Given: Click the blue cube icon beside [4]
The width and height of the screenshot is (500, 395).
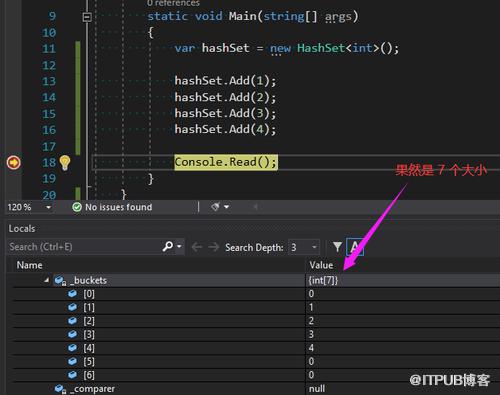Looking at the screenshot, I should click(72, 348).
